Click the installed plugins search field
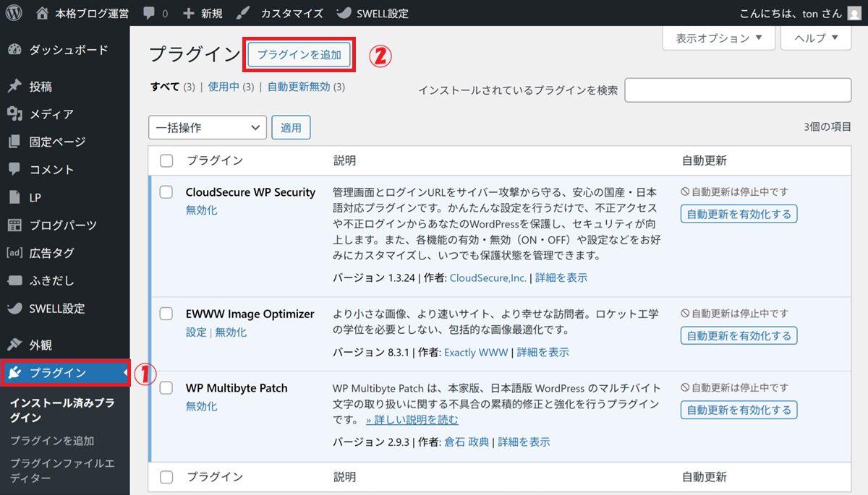 tap(738, 90)
